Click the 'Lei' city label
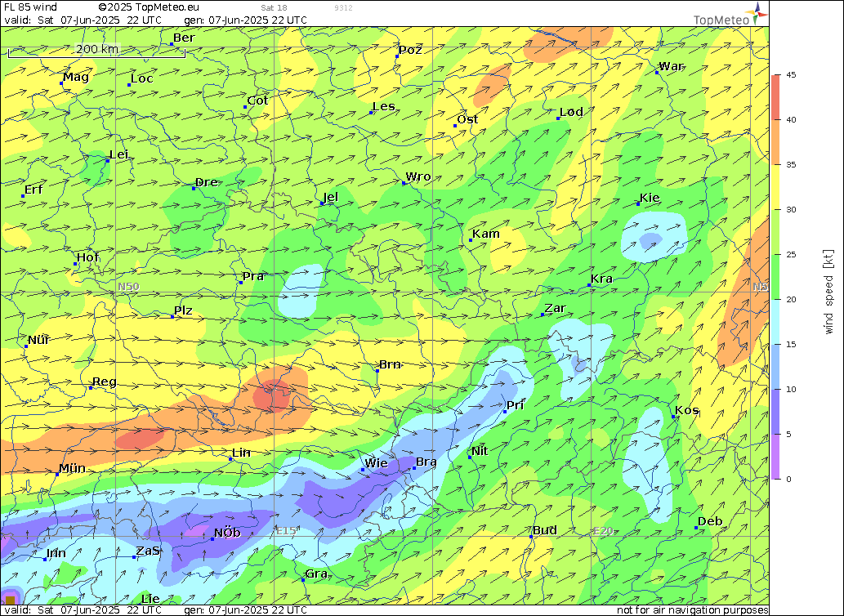This screenshot has height=616, width=844. coord(118,155)
